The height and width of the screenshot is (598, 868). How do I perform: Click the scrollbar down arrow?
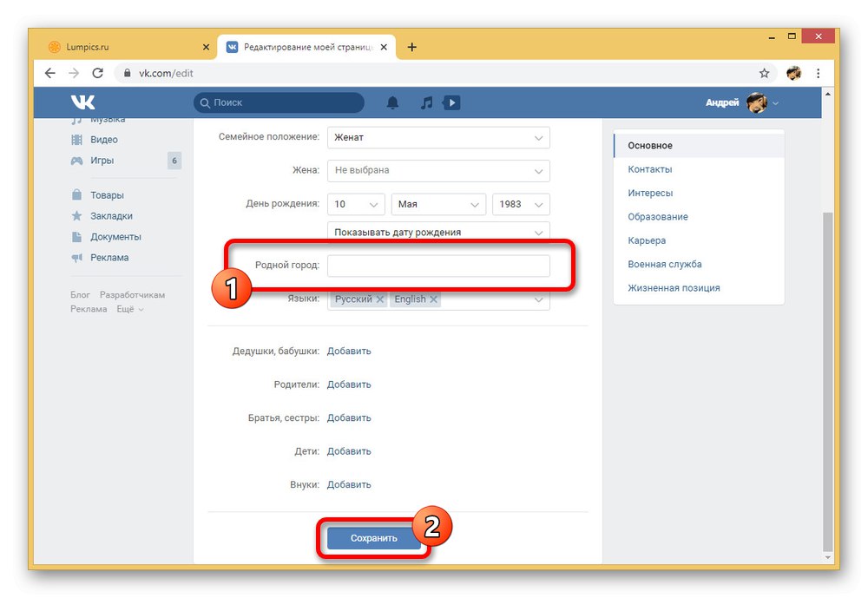tap(827, 557)
